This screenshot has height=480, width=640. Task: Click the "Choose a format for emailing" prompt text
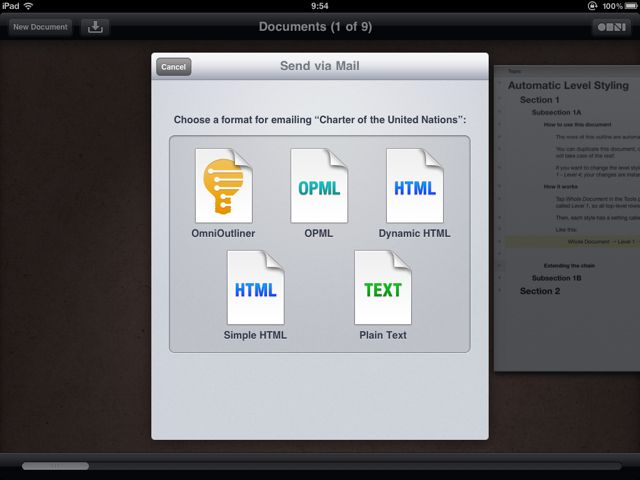pos(320,120)
